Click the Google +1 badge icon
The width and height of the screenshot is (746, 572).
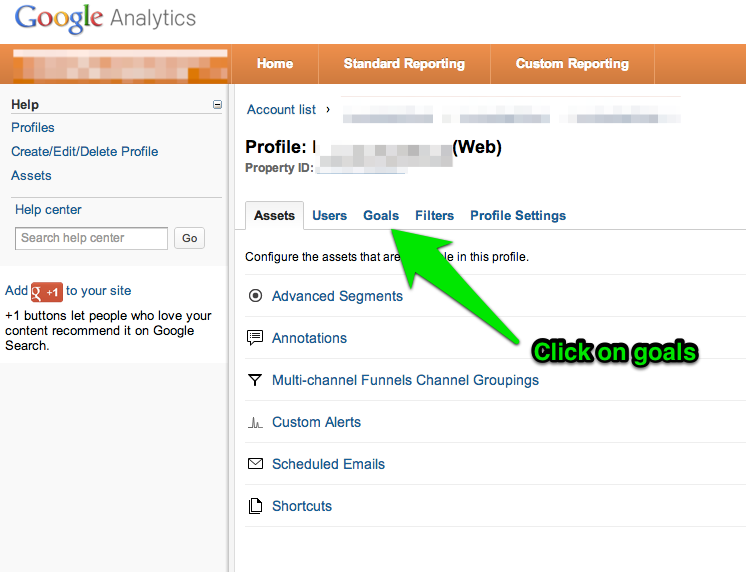[47, 291]
